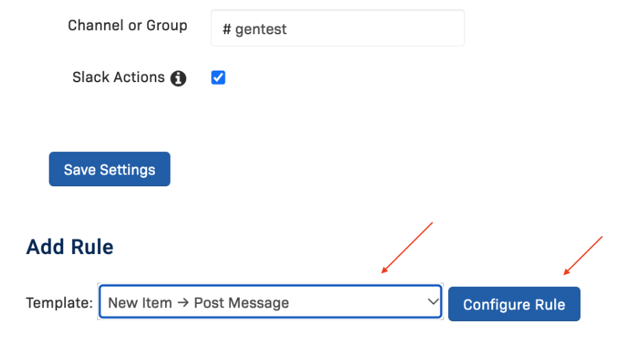Disable the Slack Actions checkbox

pyautogui.click(x=218, y=77)
